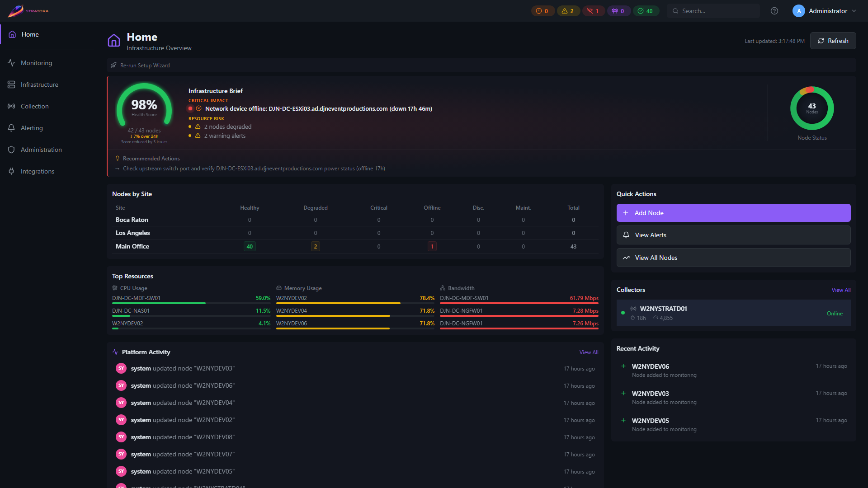Click View All Nodes button
The height and width of the screenshot is (488, 868).
pos(733,258)
